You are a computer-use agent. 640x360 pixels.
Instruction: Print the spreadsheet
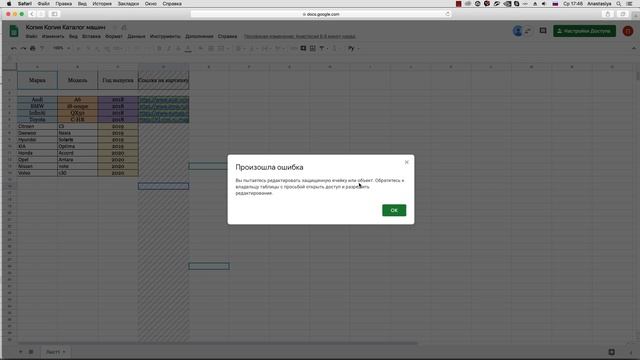(x=33, y=48)
